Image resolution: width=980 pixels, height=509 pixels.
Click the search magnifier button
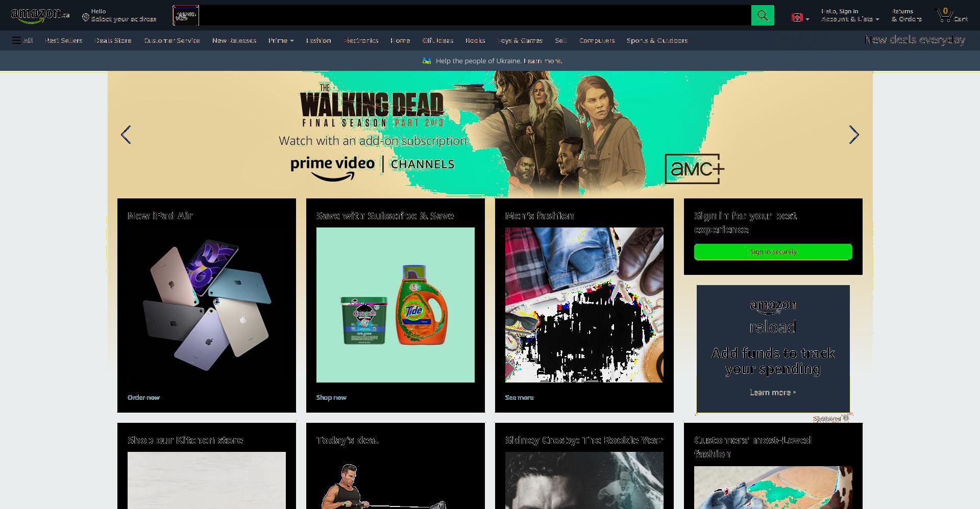[763, 15]
